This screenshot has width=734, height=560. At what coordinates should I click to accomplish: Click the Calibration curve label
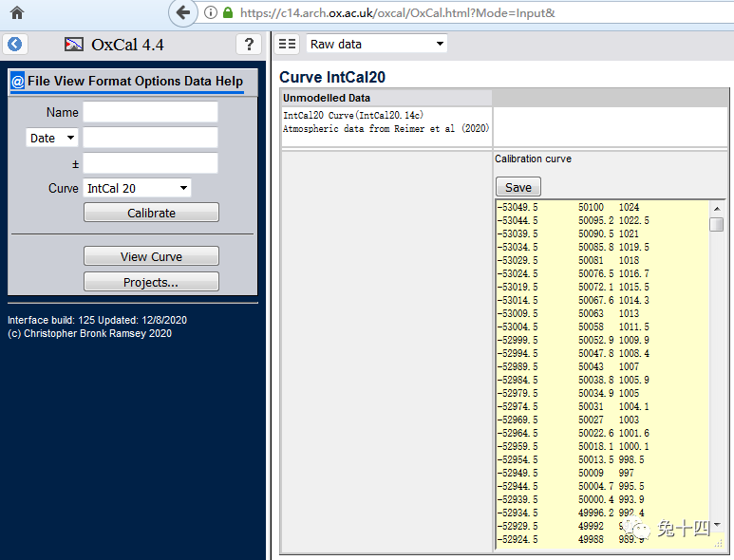pyautogui.click(x=534, y=159)
